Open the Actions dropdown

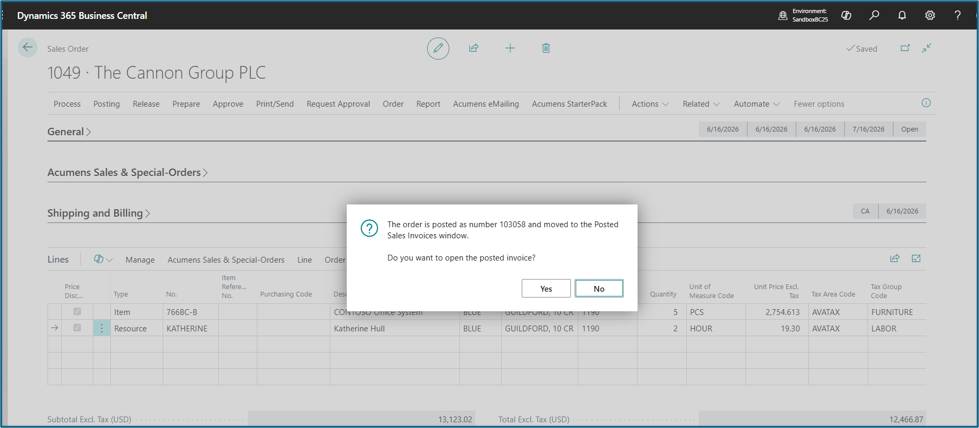click(x=650, y=104)
